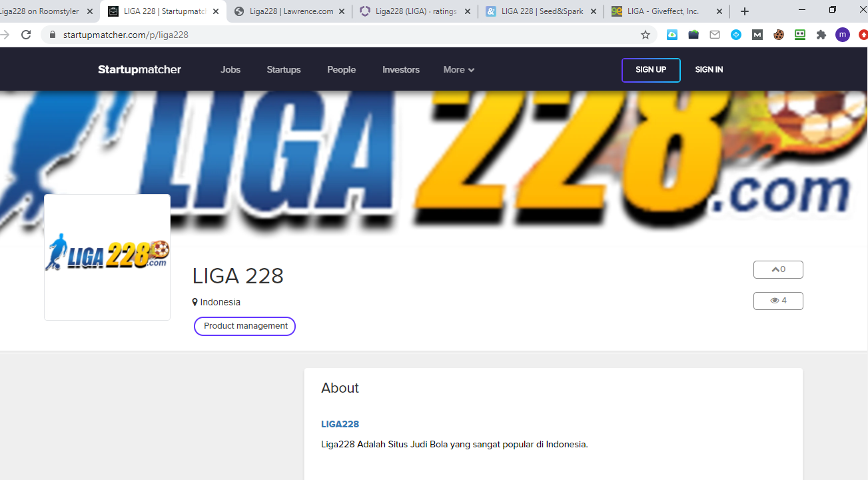868x480 pixels.
Task: Open the green robot extension icon
Action: tap(800, 35)
